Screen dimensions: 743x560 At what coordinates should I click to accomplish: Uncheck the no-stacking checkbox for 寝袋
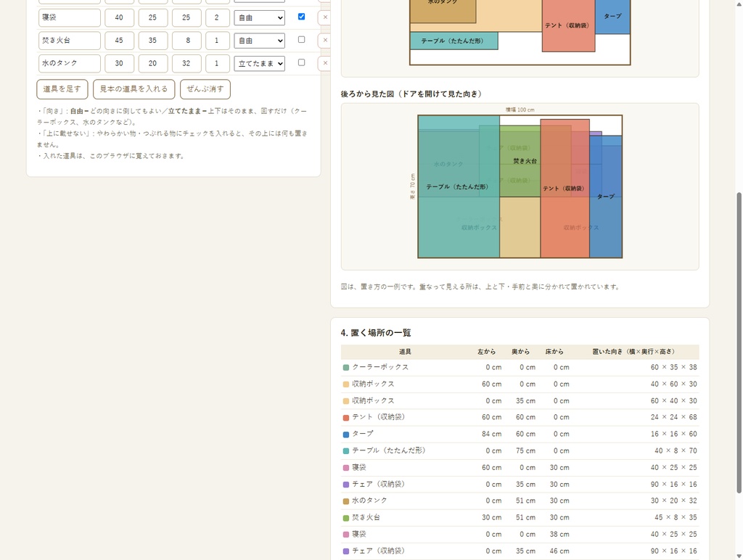[301, 17]
